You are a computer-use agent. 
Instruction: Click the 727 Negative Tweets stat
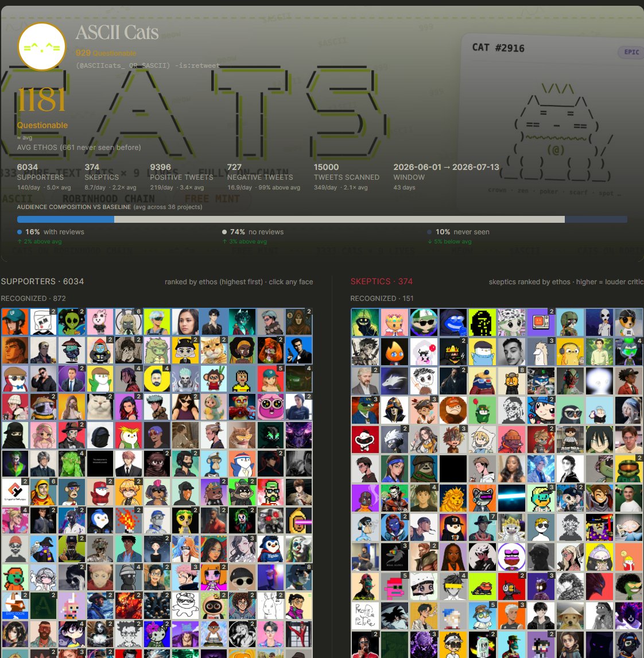click(x=263, y=177)
